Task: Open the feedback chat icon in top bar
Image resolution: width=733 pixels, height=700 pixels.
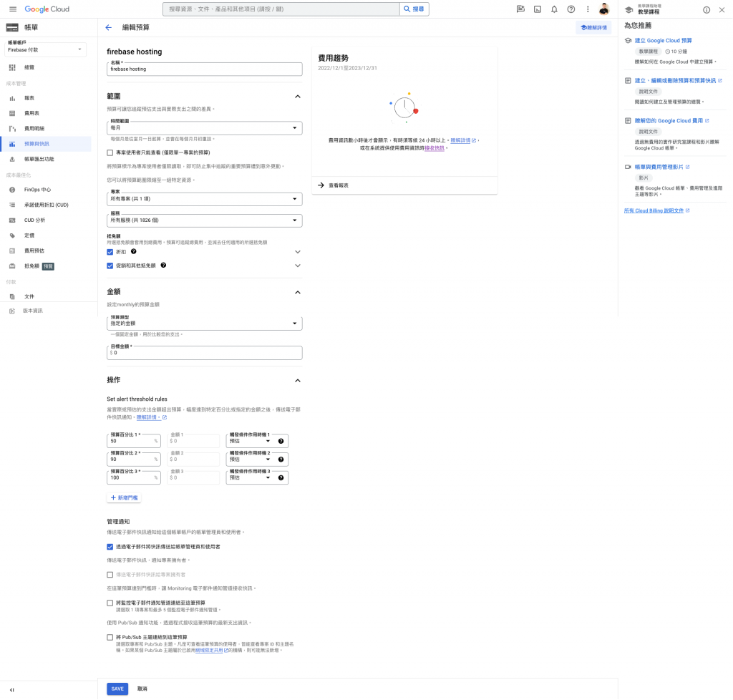Action: [520, 9]
